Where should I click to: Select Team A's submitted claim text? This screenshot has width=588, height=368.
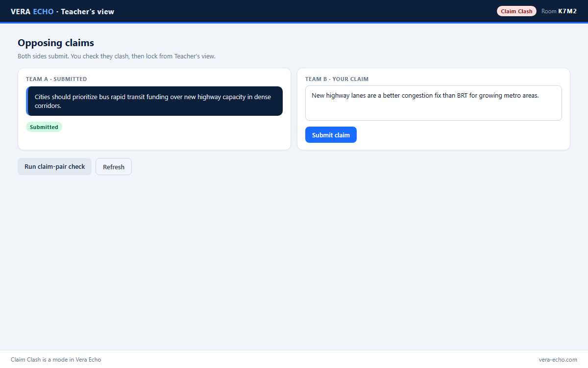tap(154, 101)
